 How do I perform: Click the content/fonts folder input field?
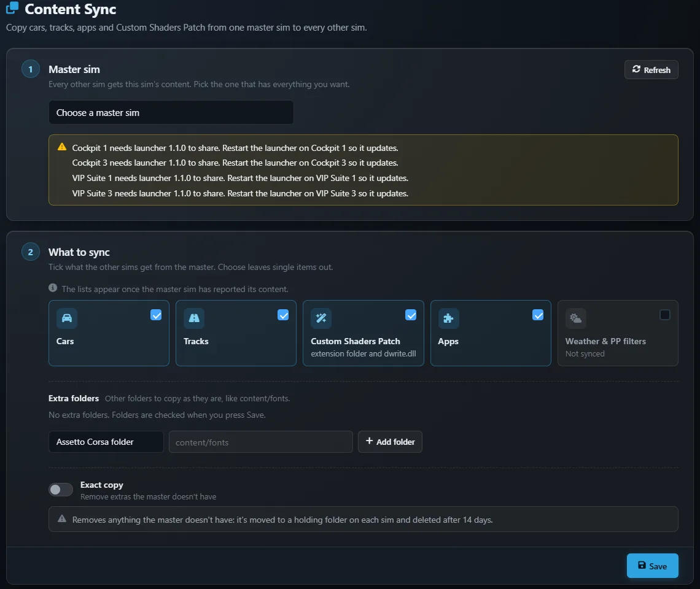pos(261,442)
